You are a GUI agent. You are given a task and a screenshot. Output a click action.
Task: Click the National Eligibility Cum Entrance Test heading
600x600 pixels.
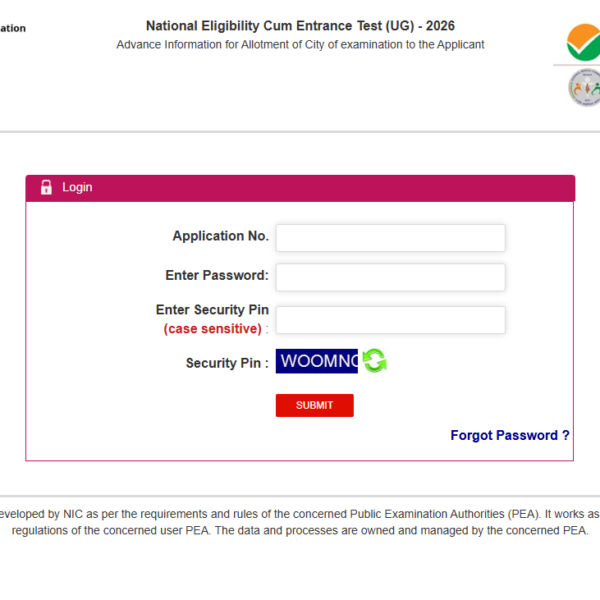click(x=300, y=26)
